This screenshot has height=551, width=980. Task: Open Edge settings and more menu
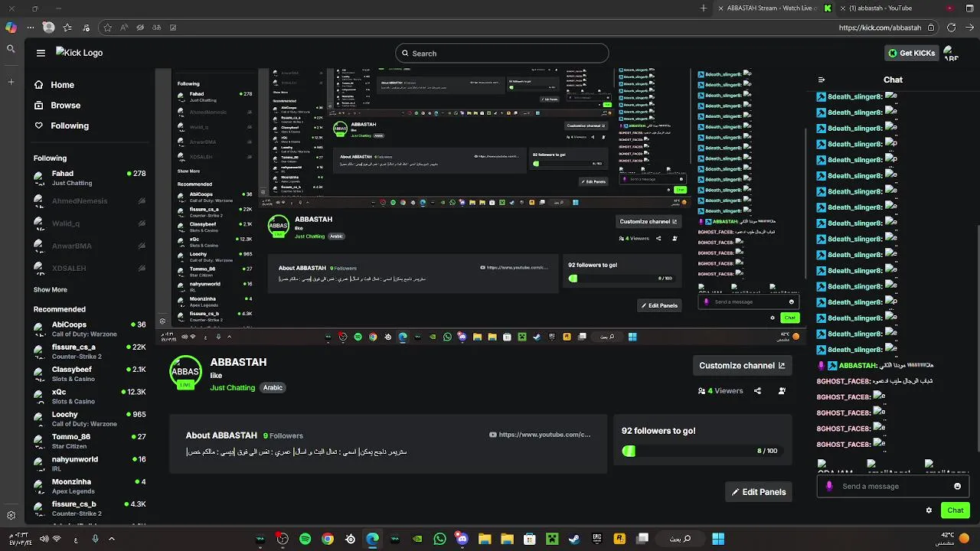31,28
